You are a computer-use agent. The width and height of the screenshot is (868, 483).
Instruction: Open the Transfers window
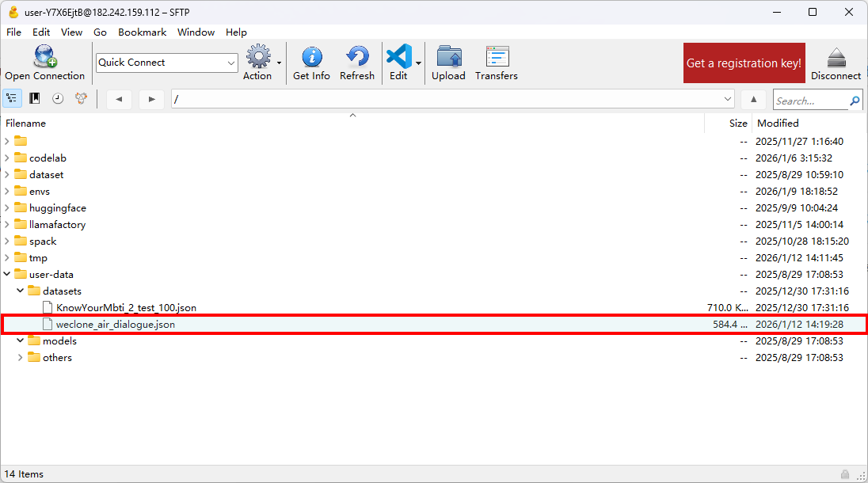[496, 63]
